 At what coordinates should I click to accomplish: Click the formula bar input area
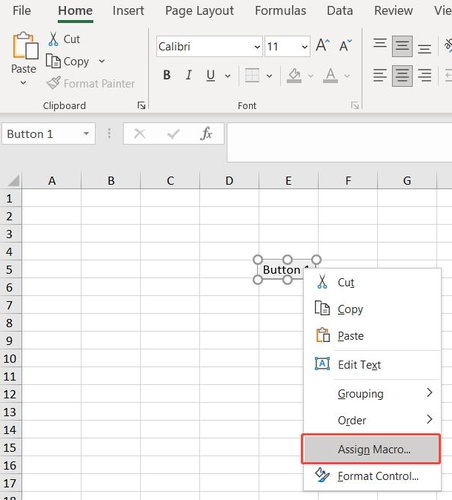[x=339, y=142]
